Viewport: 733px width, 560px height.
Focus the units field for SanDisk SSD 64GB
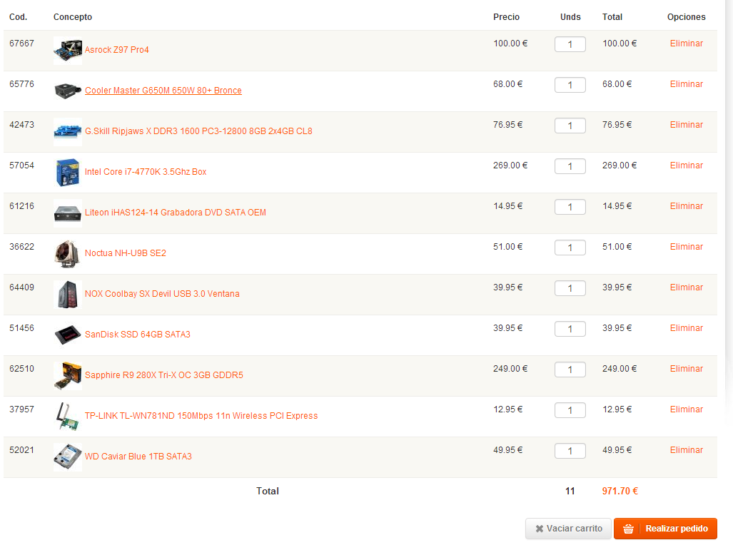570,329
